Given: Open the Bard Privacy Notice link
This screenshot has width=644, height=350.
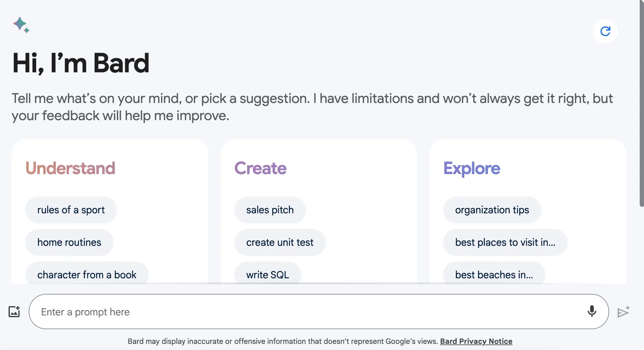Looking at the screenshot, I should coord(476,341).
